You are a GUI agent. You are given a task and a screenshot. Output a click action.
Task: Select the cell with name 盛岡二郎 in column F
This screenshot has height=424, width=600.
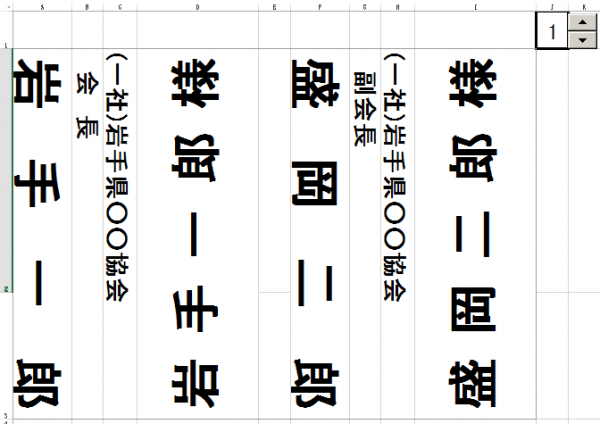click(x=320, y=234)
